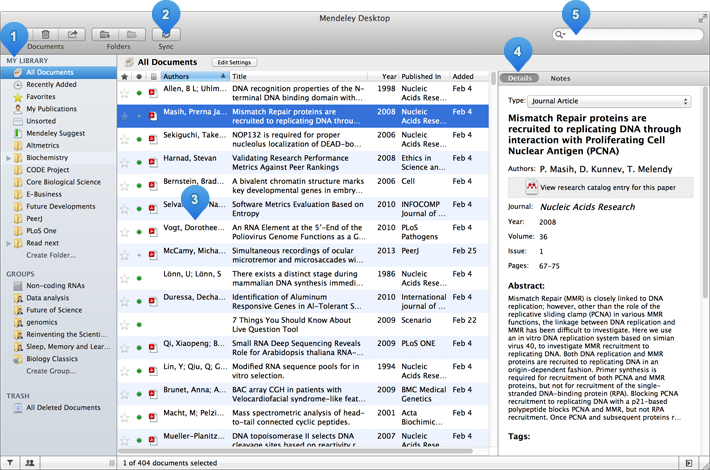Open the search magnifier options dropdown
710x470 pixels.
point(561,34)
